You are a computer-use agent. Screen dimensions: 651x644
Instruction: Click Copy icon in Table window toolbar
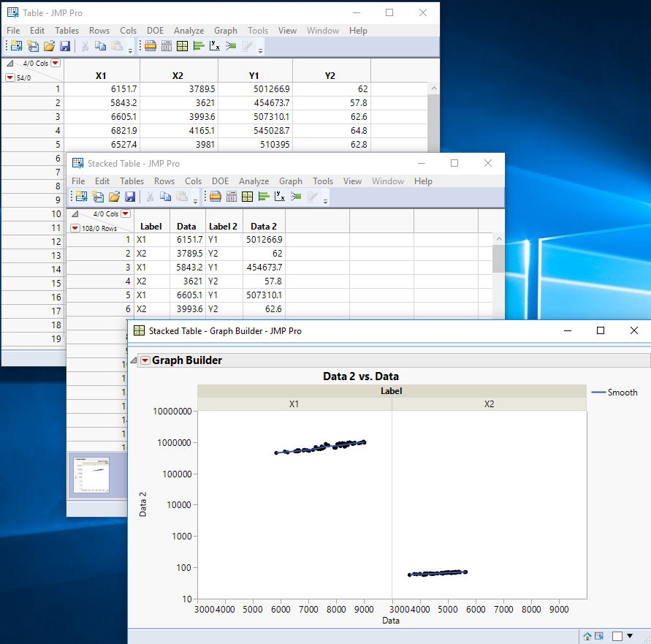click(x=100, y=46)
